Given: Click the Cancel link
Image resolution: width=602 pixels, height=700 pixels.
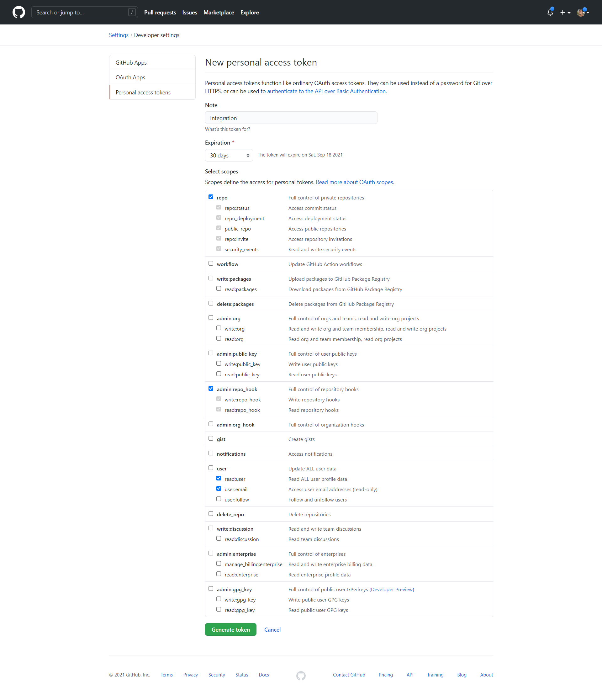Looking at the screenshot, I should pos(272,629).
